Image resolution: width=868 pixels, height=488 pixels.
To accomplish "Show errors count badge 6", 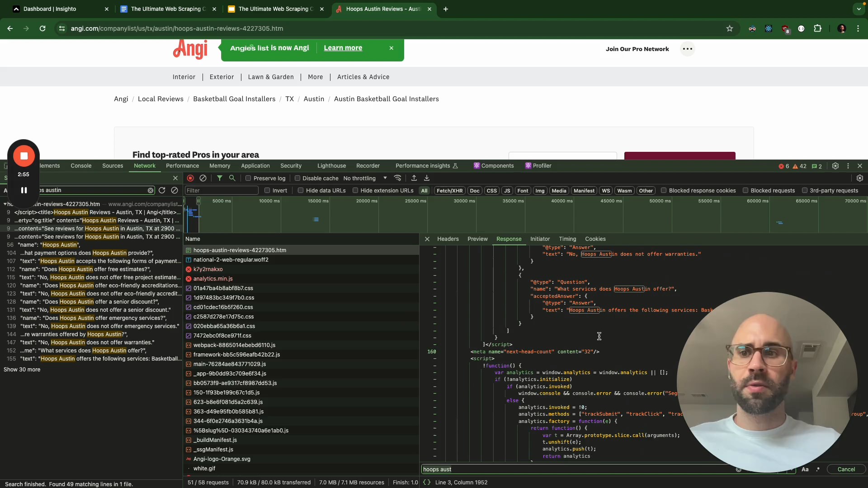I will coord(784,166).
